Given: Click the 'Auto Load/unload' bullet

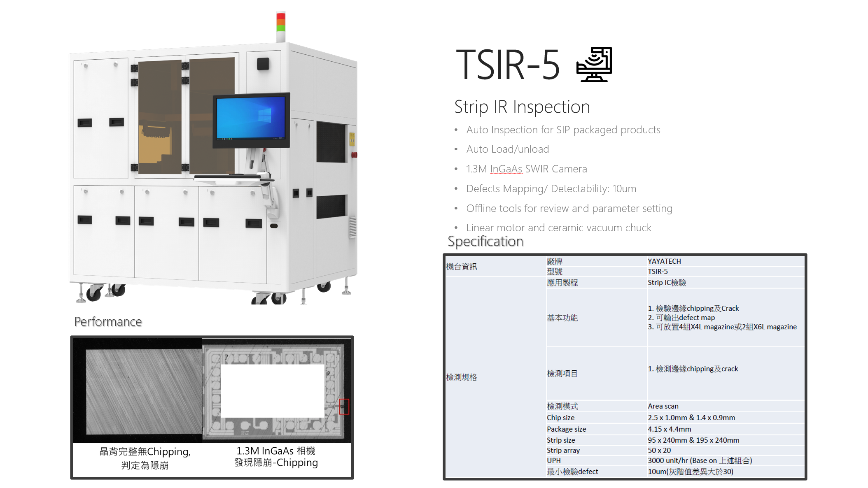Looking at the screenshot, I should coord(508,149).
